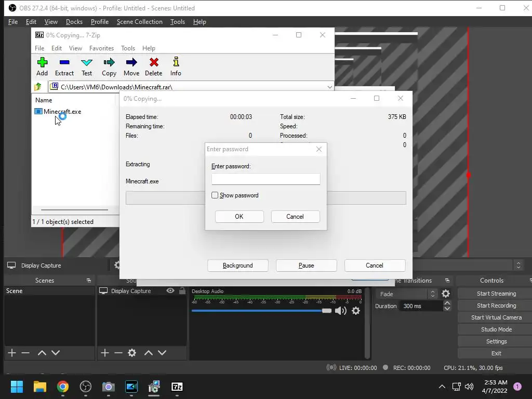The height and width of the screenshot is (399, 532).
Task: Open Windows Start menu
Action: click(x=17, y=387)
